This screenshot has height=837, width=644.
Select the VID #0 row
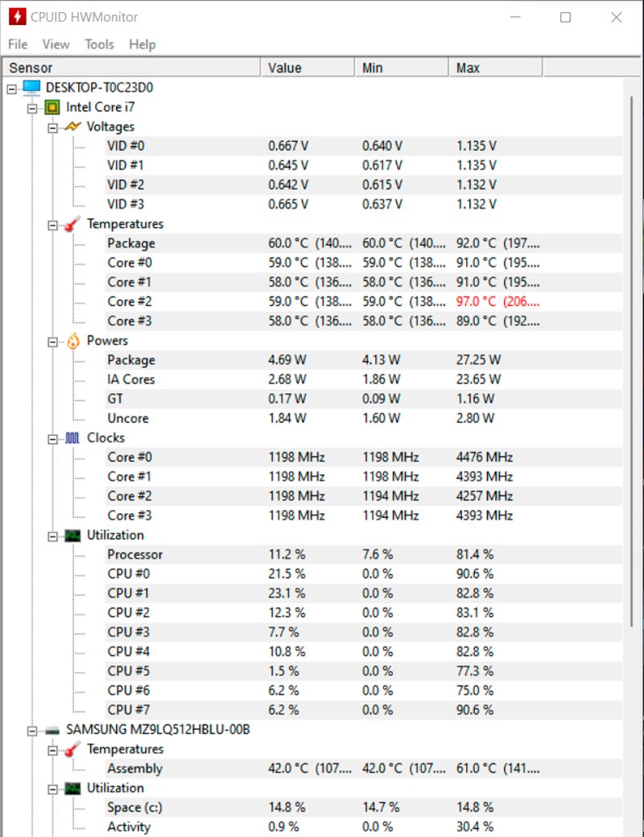364,146
